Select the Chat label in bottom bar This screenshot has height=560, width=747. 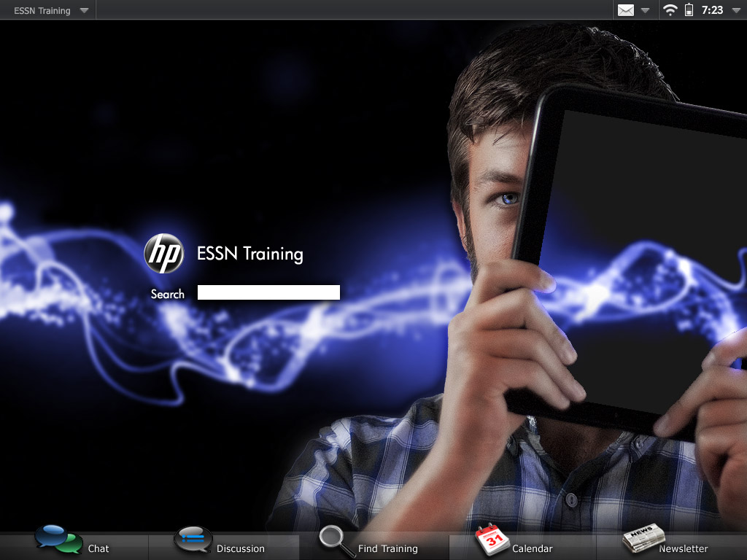(98, 548)
